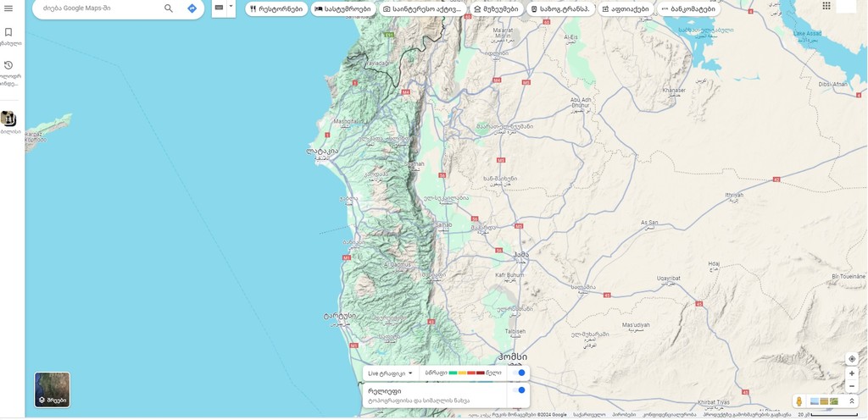Click the Hdaj village label
This screenshot has height=420, width=868.
coord(714,264)
